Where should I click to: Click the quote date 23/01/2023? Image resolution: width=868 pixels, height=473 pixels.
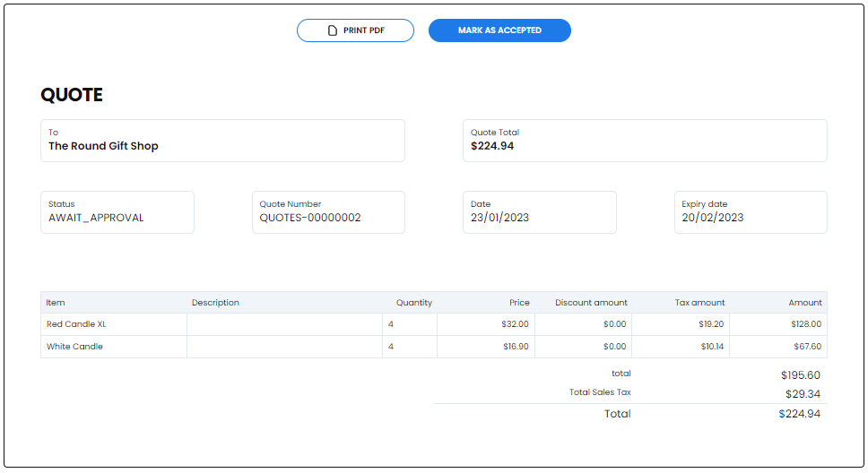click(499, 218)
